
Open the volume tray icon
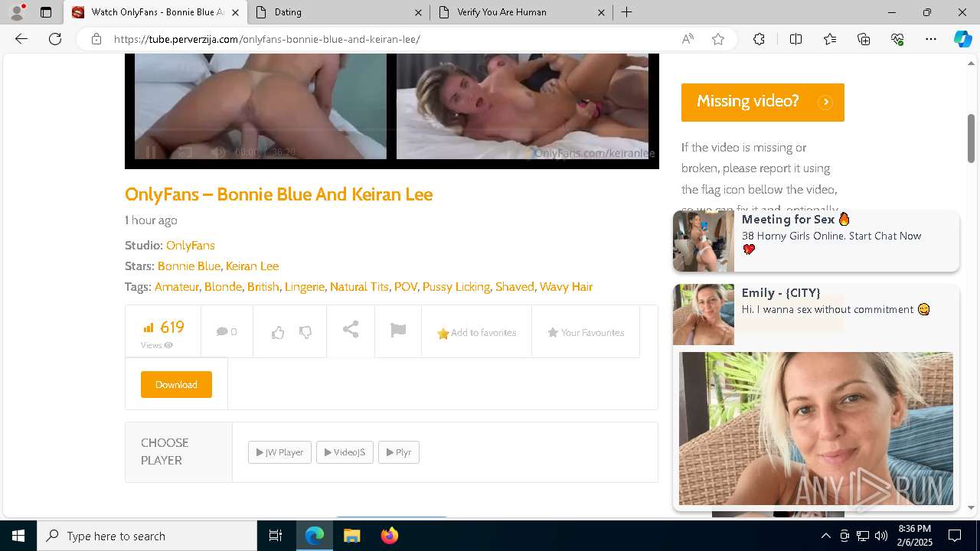pos(880,536)
